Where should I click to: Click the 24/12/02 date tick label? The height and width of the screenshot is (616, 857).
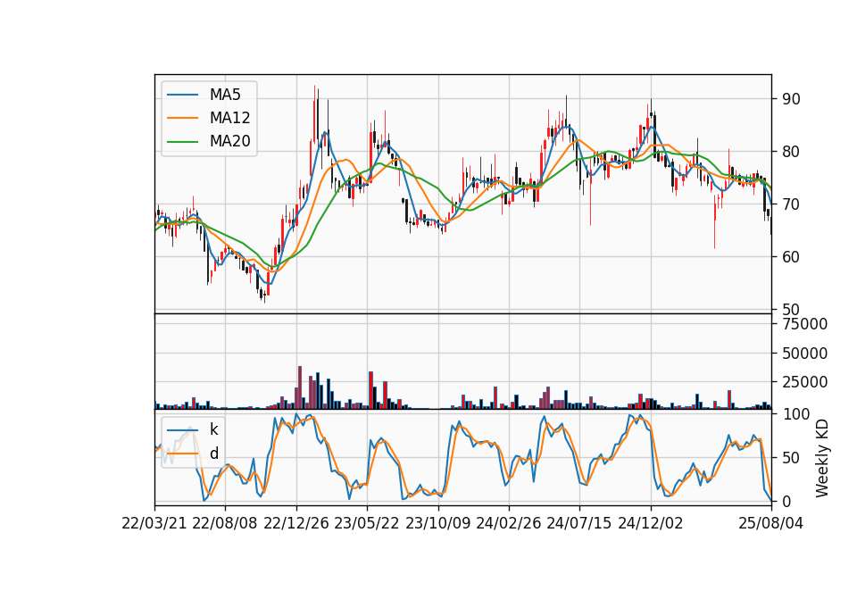pyautogui.click(x=651, y=524)
